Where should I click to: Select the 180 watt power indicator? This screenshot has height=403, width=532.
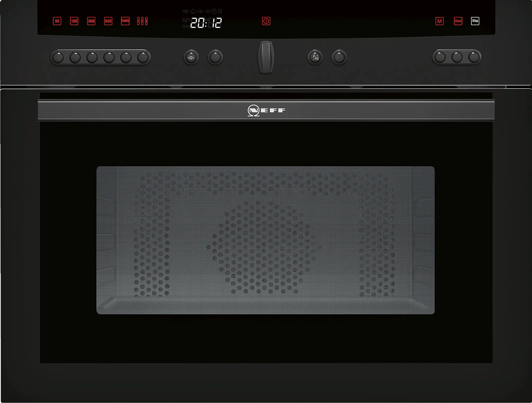(x=74, y=21)
